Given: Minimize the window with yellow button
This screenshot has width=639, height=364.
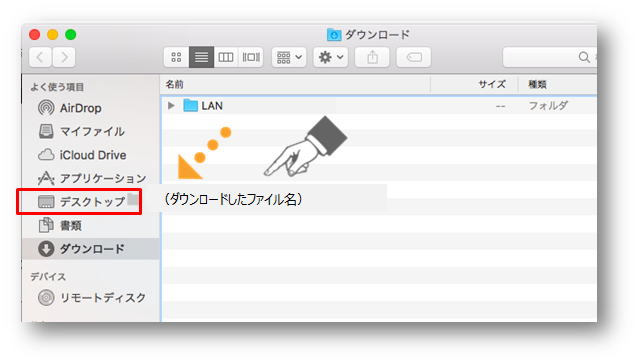Looking at the screenshot, I should [53, 35].
